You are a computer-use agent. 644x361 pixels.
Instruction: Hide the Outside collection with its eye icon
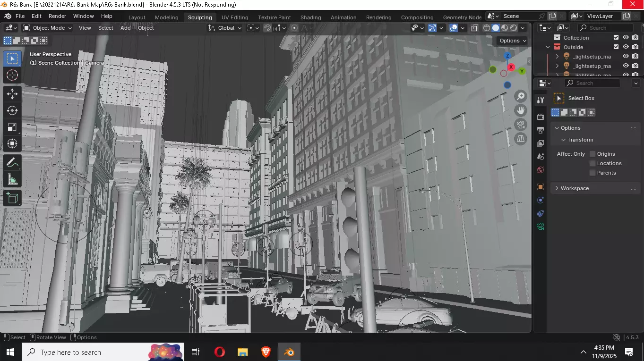pos(626,47)
